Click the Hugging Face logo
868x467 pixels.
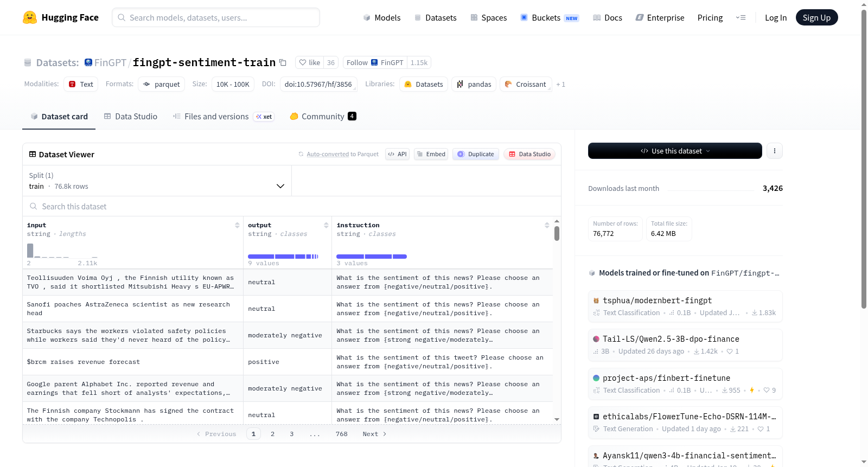pyautogui.click(x=30, y=17)
